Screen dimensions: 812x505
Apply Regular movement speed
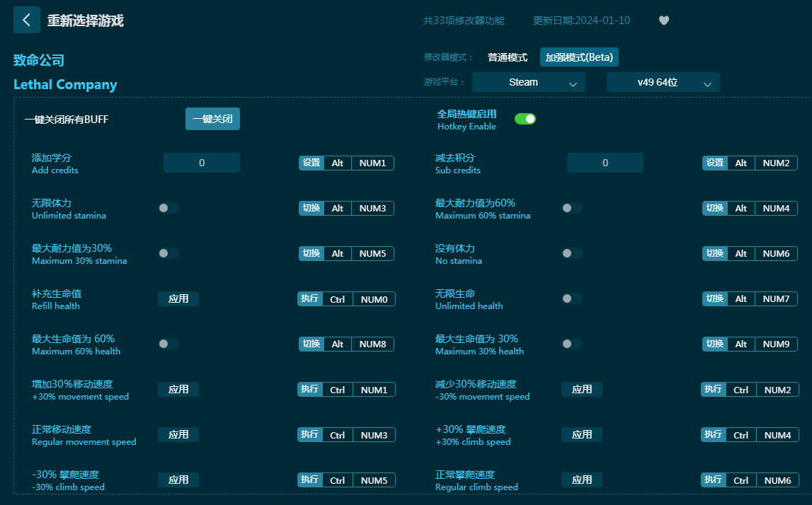tap(178, 435)
